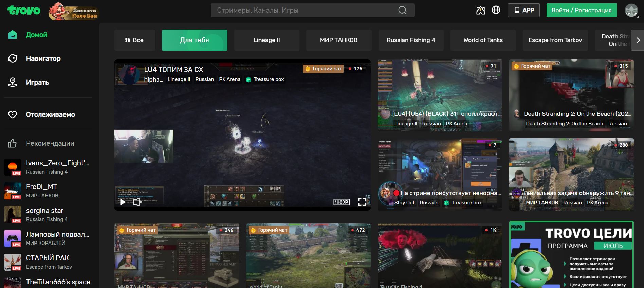Click the featured stream streamer avatar
644x288 pixels.
point(129,74)
